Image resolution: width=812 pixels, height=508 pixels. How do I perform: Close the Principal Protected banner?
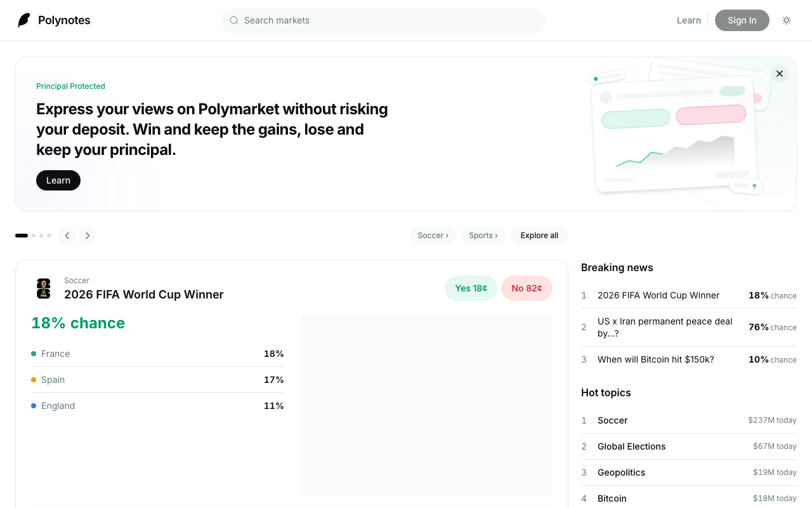[x=780, y=74]
